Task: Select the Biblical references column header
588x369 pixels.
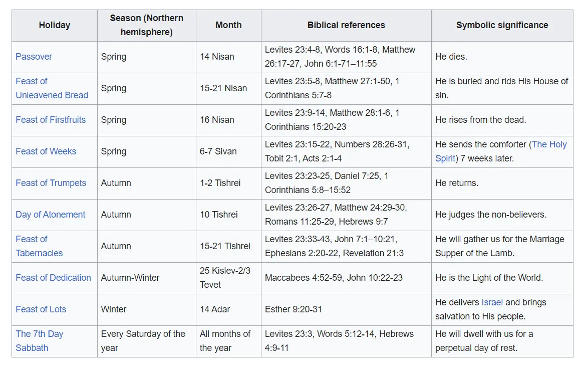Action: (346, 25)
